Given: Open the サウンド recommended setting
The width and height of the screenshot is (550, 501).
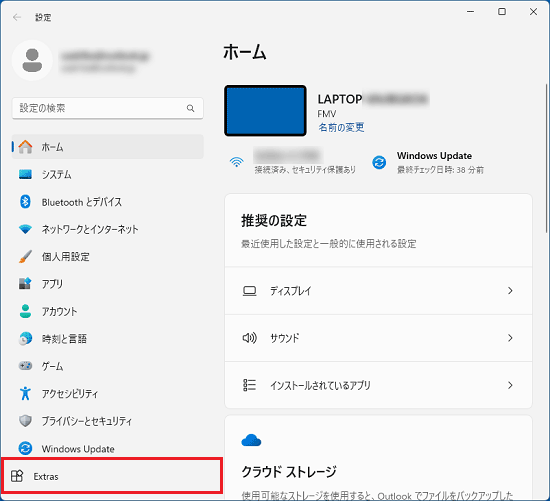Looking at the screenshot, I should (x=378, y=338).
